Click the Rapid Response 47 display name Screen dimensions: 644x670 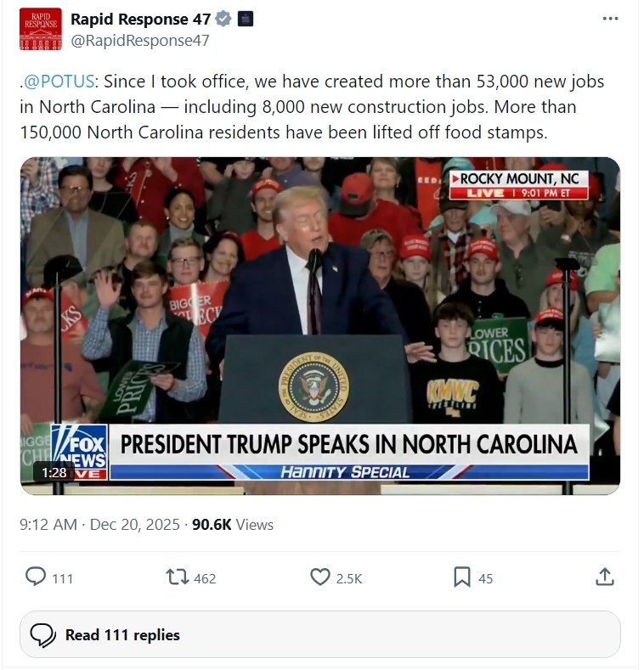pos(141,19)
